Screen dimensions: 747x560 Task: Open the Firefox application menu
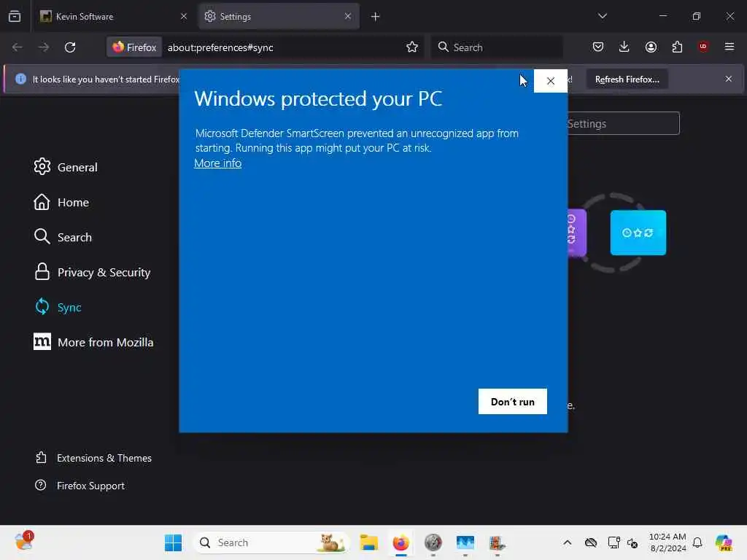click(x=729, y=47)
